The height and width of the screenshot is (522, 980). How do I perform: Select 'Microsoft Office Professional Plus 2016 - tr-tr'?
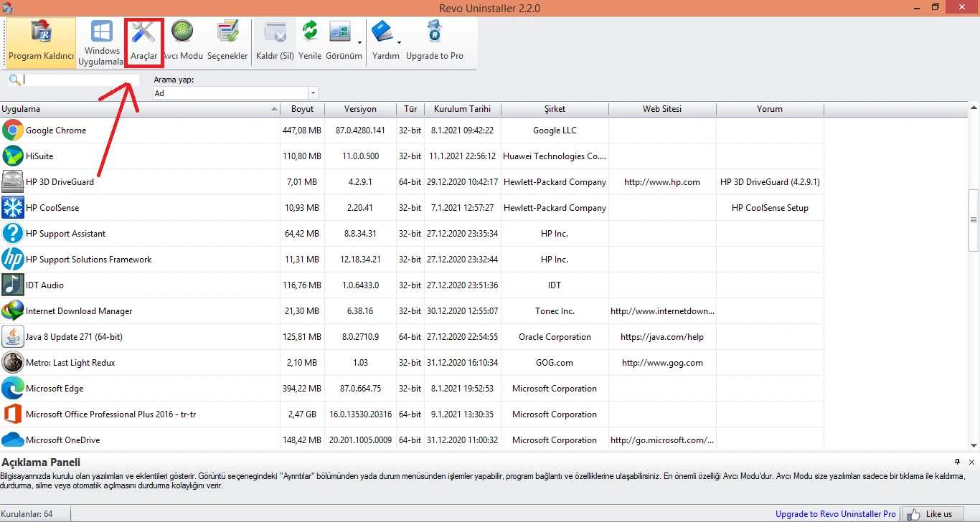pos(111,414)
